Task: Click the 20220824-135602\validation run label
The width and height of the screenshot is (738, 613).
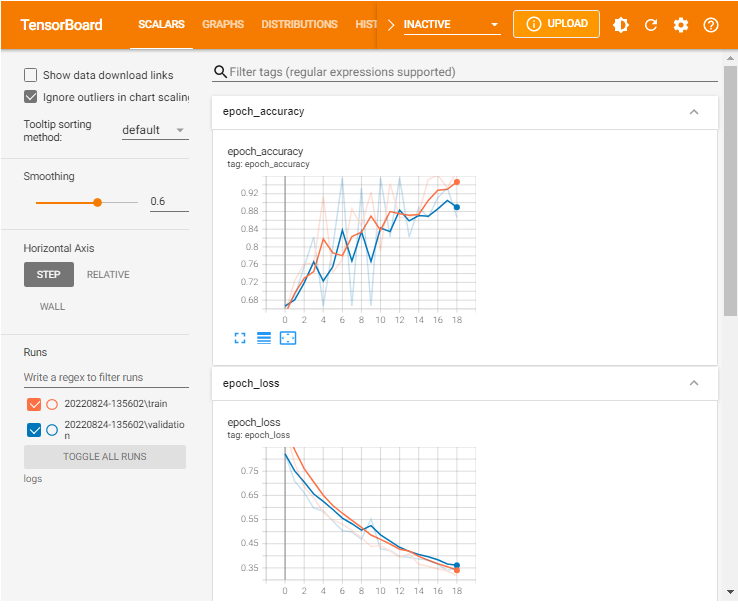Action: [124, 429]
